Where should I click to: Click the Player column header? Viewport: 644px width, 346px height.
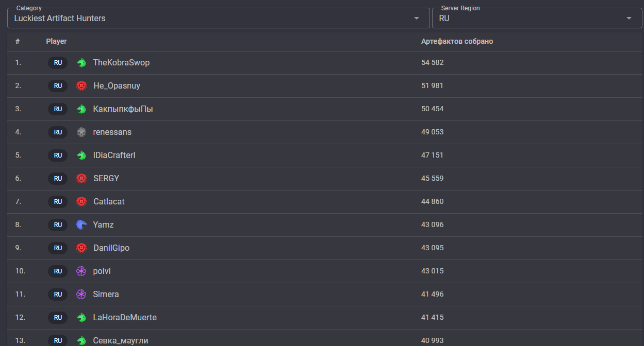56,41
